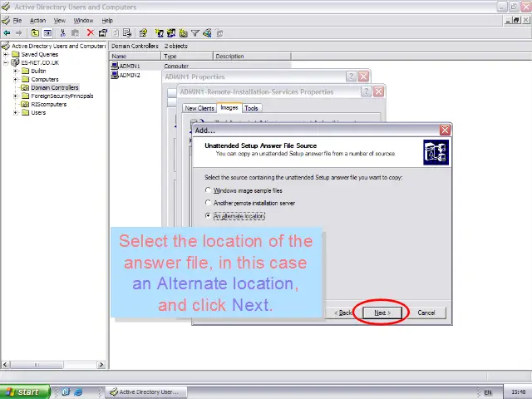Toggle the Show/Hide console tree icon

(x=47, y=33)
